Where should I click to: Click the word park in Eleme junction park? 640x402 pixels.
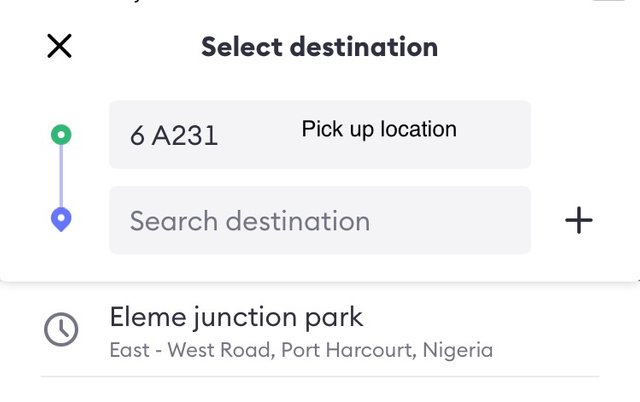point(334,318)
